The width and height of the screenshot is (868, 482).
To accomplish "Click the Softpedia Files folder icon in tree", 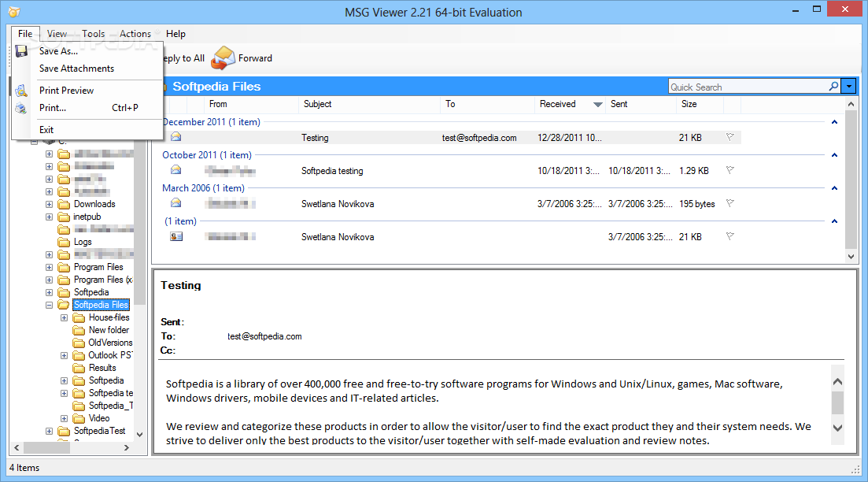I will pyautogui.click(x=64, y=305).
